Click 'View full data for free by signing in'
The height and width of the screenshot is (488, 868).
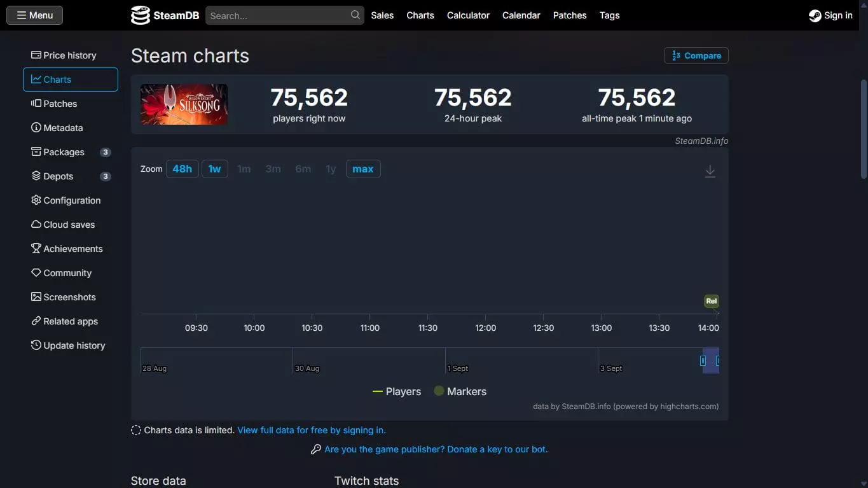pos(312,430)
